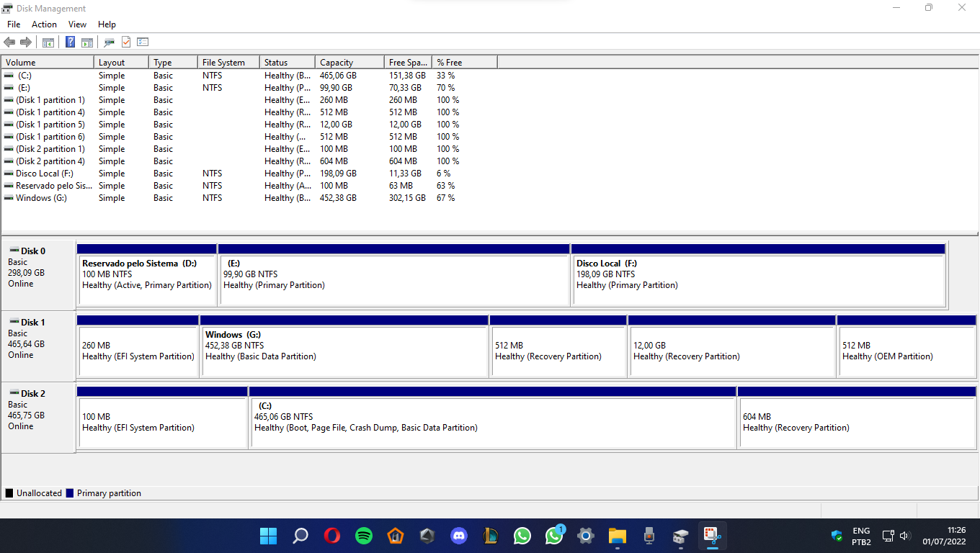Viewport: 980px width, 553px height.
Task: Select the 260 MB EFI System Partition block
Action: (x=138, y=346)
